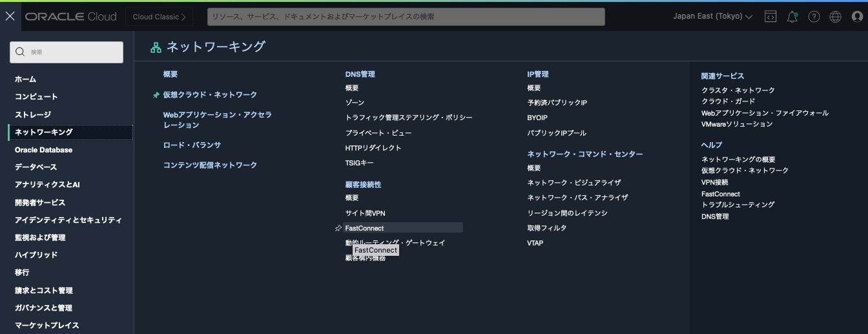Open the TSIGキー link
Screen dimensions: 868x334
359,163
